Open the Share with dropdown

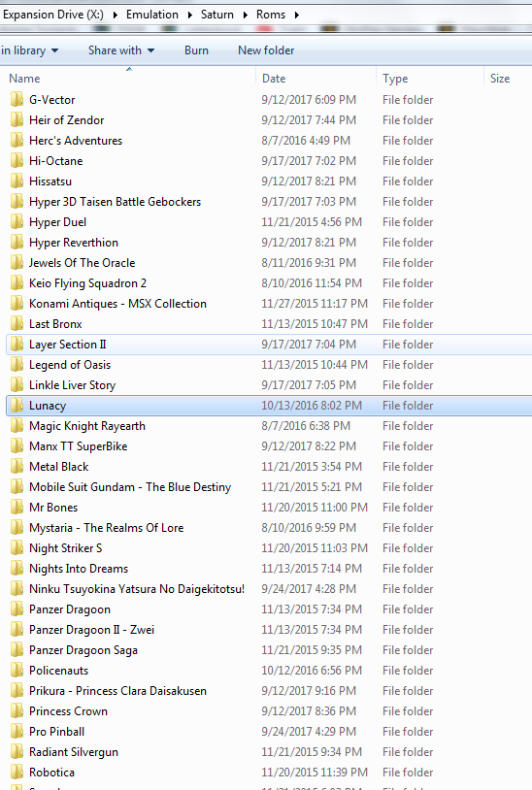point(121,50)
